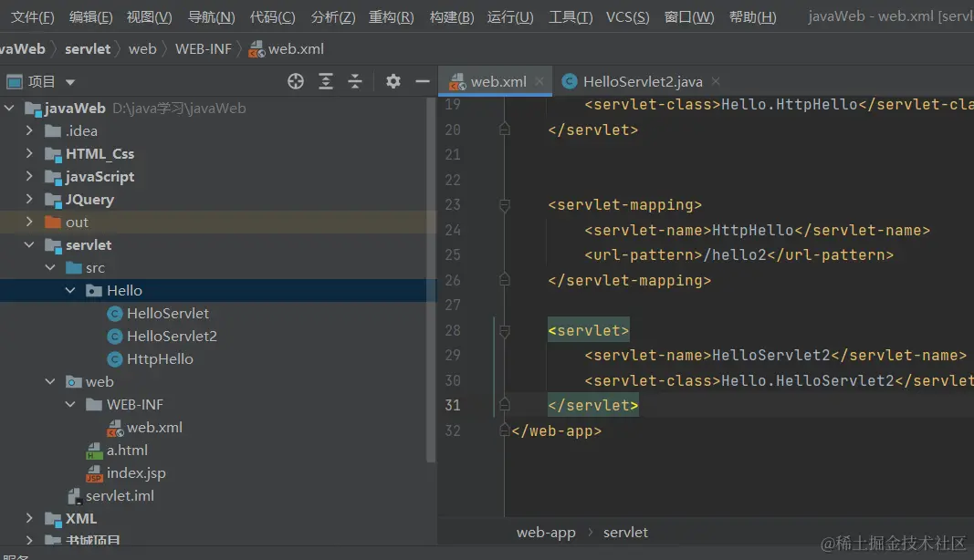Close the HelloServlet2.java tab
974x560 pixels.
pos(716,81)
